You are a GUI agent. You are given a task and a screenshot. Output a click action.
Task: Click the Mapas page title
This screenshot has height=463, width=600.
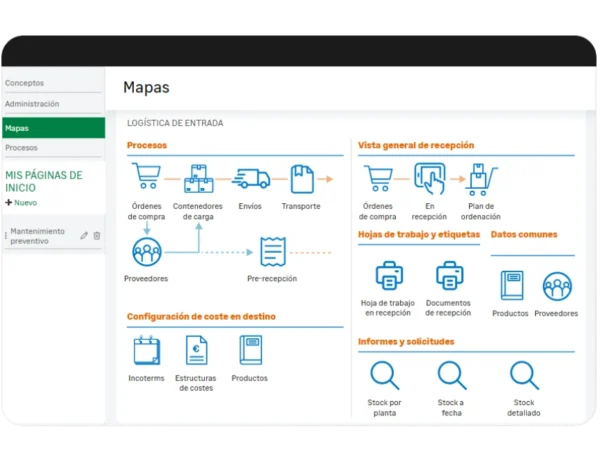click(x=146, y=87)
